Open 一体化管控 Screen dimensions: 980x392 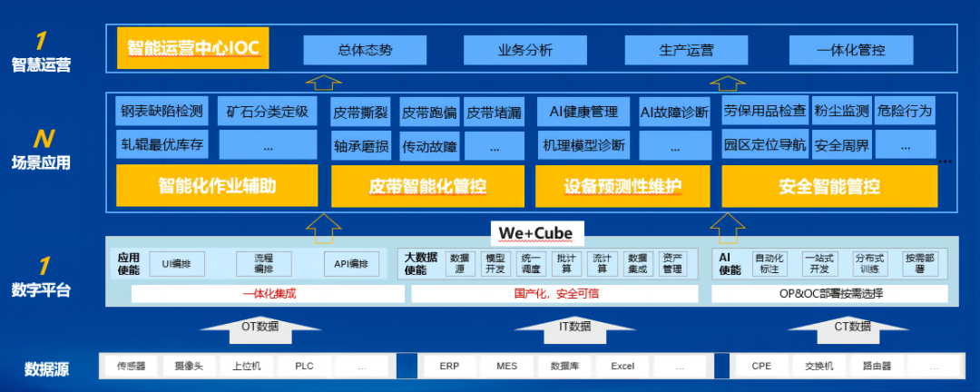(x=850, y=50)
